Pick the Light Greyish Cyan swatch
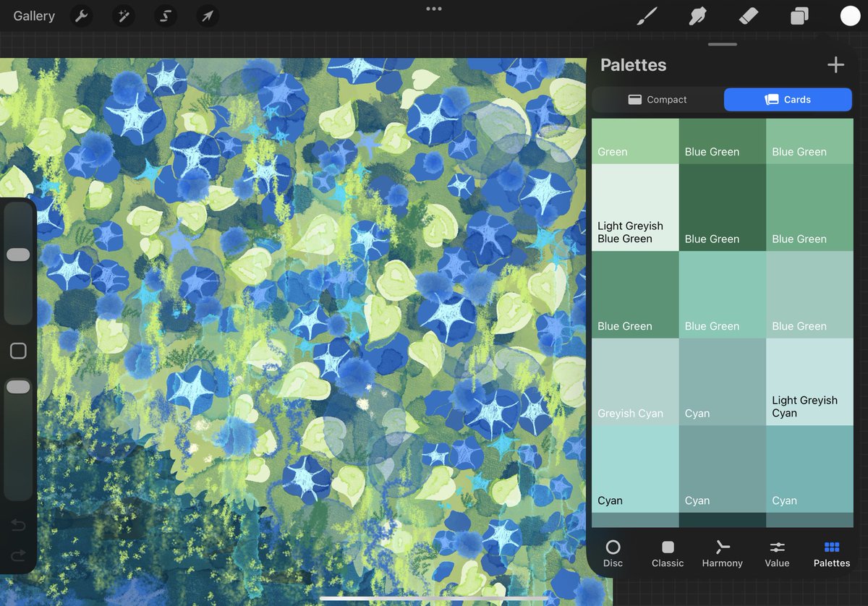Image resolution: width=868 pixels, height=606 pixels. (809, 382)
